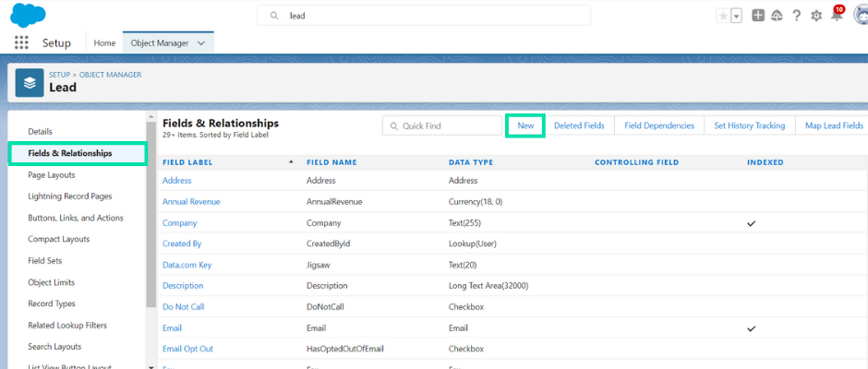The height and width of the screenshot is (369, 868).
Task: Open the Details sidebar item
Action: pos(40,132)
